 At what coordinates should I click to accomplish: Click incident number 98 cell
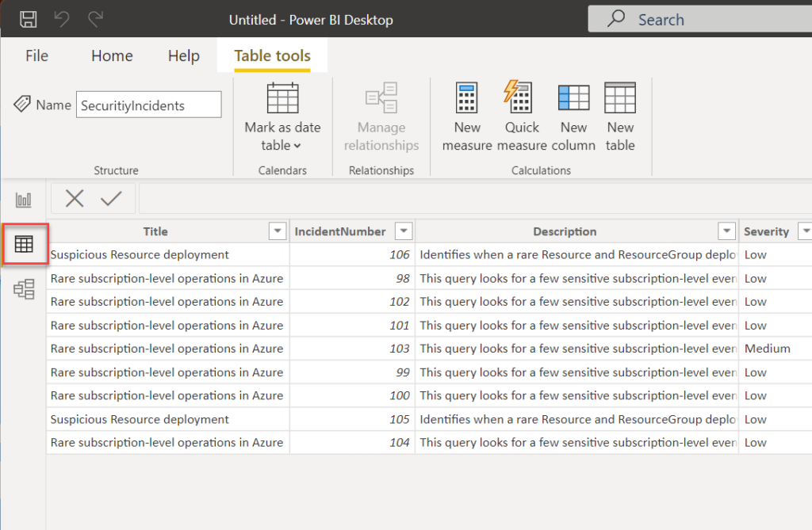(x=352, y=278)
